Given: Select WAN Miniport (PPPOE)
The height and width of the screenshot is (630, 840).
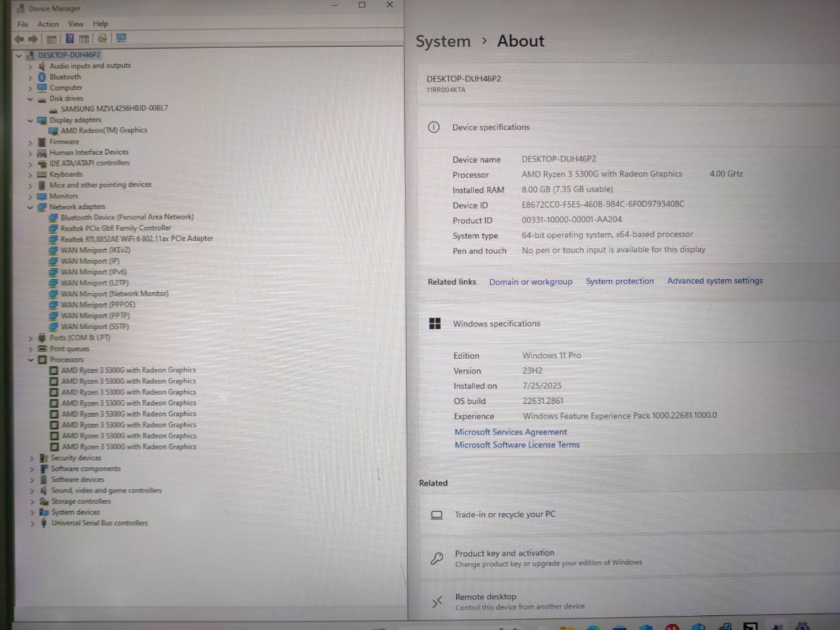Looking at the screenshot, I should (98, 305).
